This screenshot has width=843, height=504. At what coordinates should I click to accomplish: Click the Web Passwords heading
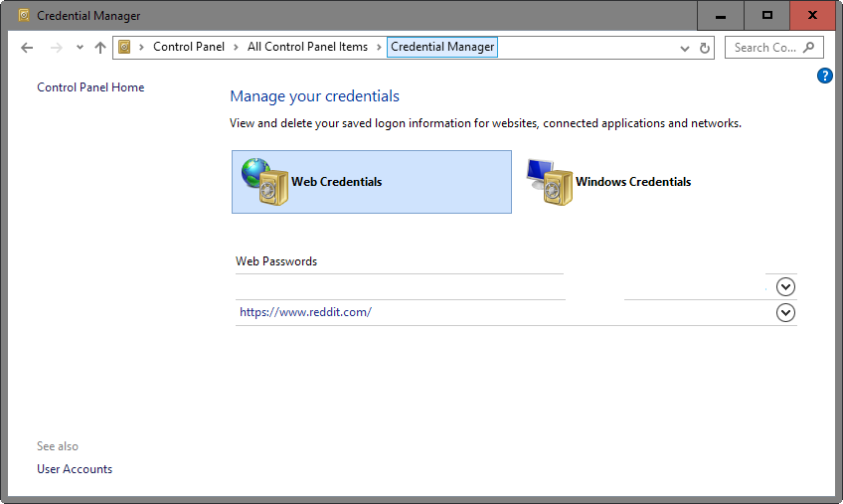point(276,261)
